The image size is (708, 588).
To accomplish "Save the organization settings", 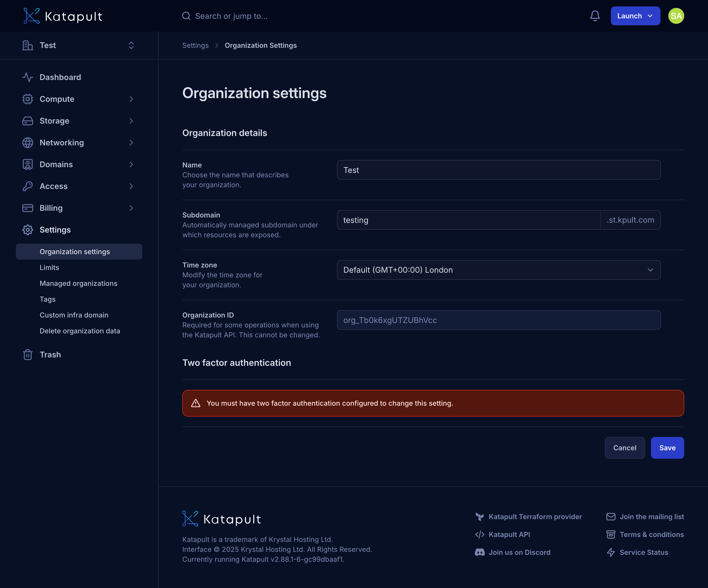I will pyautogui.click(x=667, y=448).
